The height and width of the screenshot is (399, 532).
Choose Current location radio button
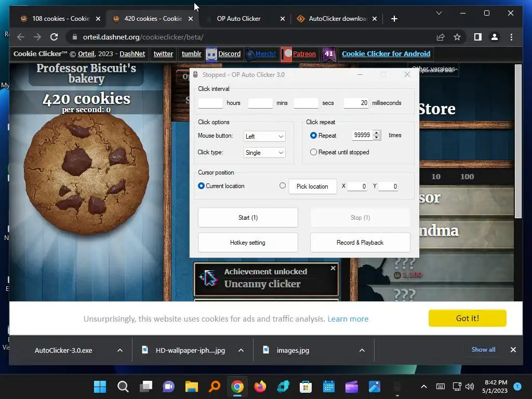[201, 186]
